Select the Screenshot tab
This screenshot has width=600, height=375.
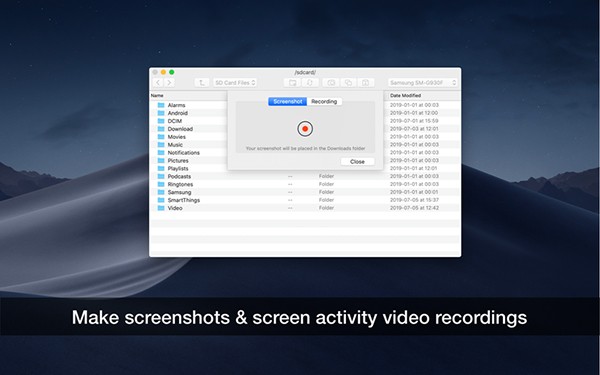click(288, 101)
